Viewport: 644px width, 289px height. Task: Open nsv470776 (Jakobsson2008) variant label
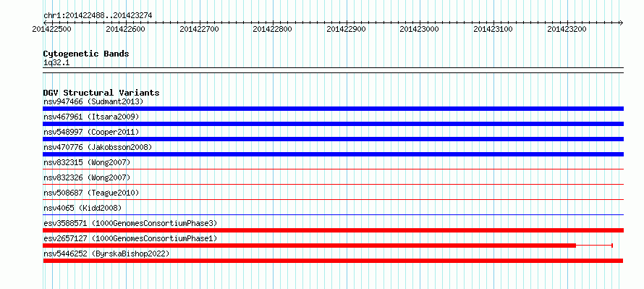tap(98, 147)
